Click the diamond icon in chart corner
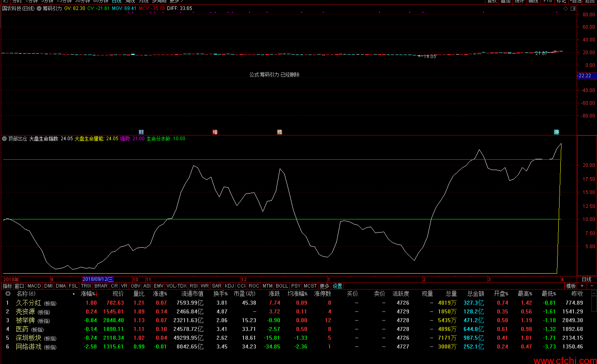Image resolution: width=597 pixels, height=364 pixels. (566, 8)
